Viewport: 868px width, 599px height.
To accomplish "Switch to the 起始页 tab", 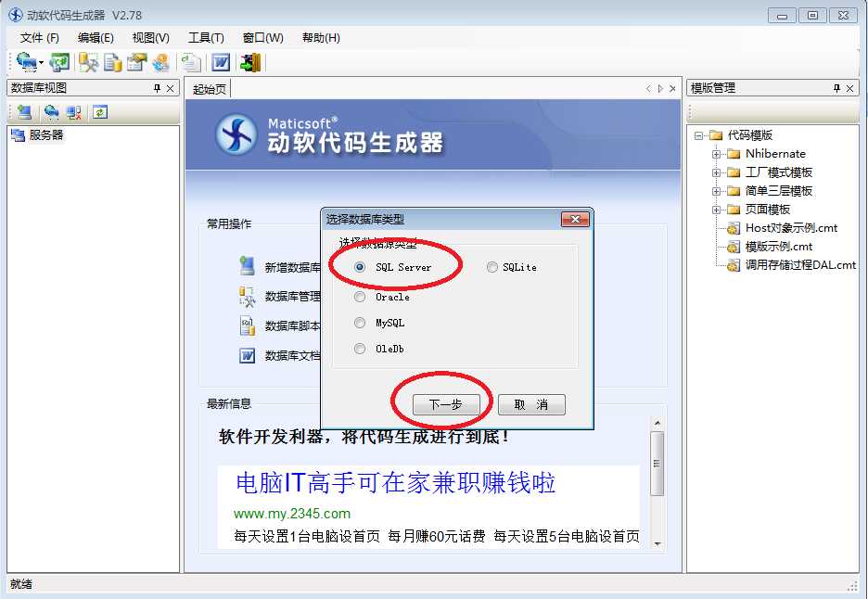I will [x=210, y=89].
